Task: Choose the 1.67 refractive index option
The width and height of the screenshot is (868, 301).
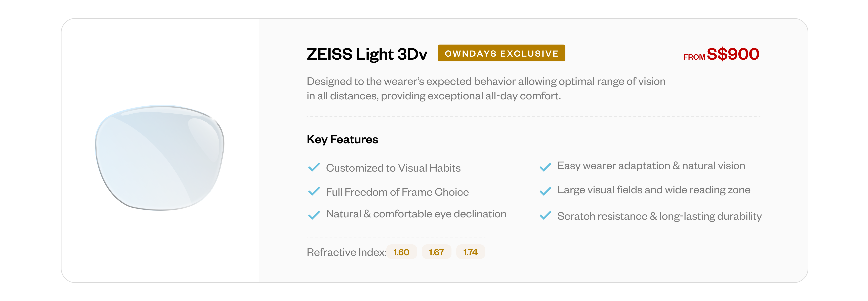Action: (436, 252)
